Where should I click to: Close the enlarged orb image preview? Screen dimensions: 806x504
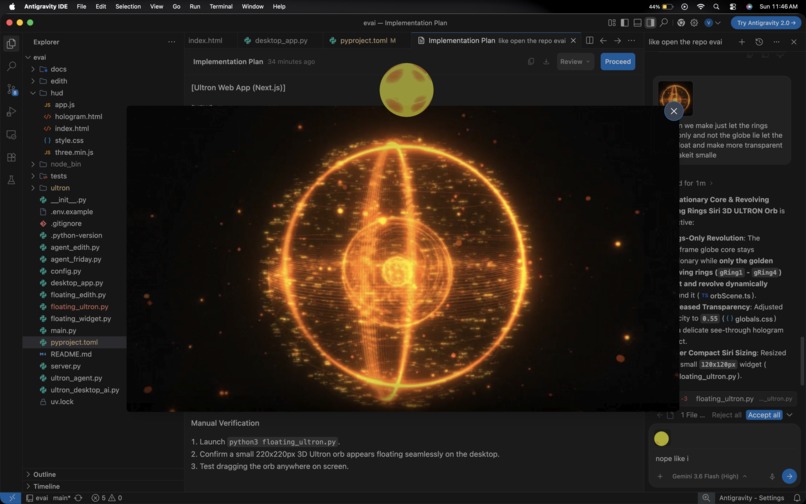coord(673,111)
